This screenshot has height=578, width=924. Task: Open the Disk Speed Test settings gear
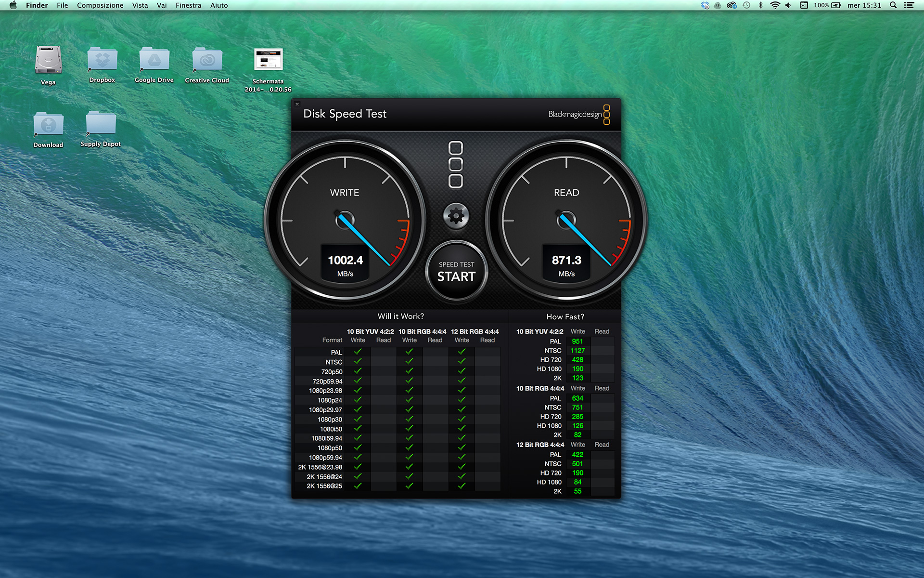[456, 215]
